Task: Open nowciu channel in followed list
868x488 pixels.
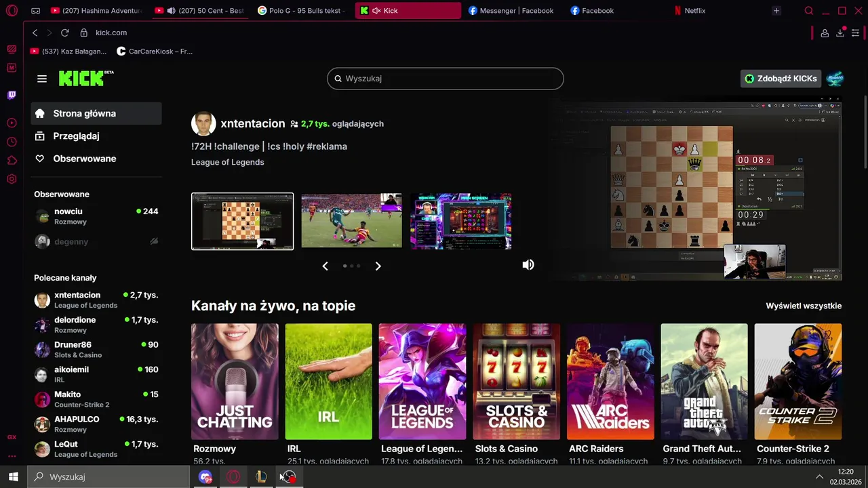Action: (x=96, y=216)
